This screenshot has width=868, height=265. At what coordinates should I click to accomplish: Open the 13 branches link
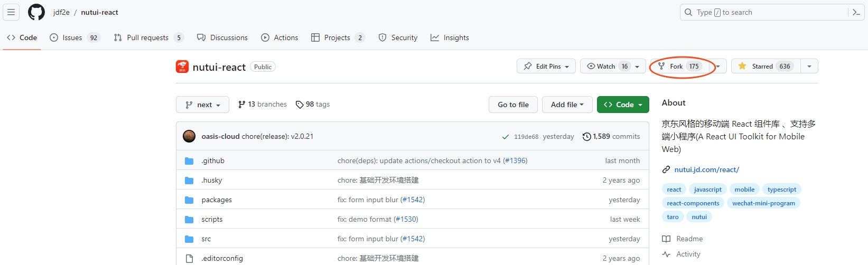[263, 105]
